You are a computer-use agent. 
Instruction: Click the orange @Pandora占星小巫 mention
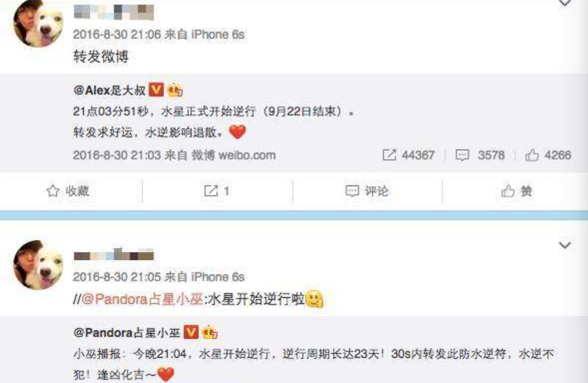[x=142, y=299]
